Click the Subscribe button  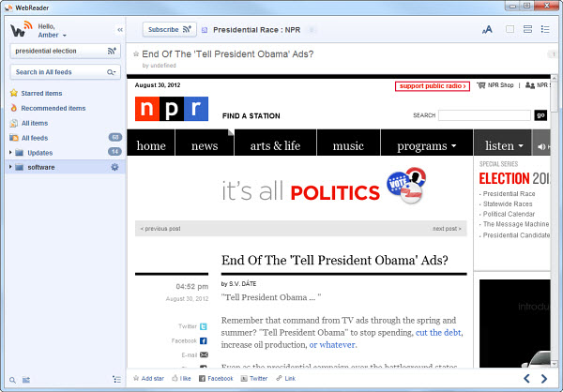[x=169, y=30]
